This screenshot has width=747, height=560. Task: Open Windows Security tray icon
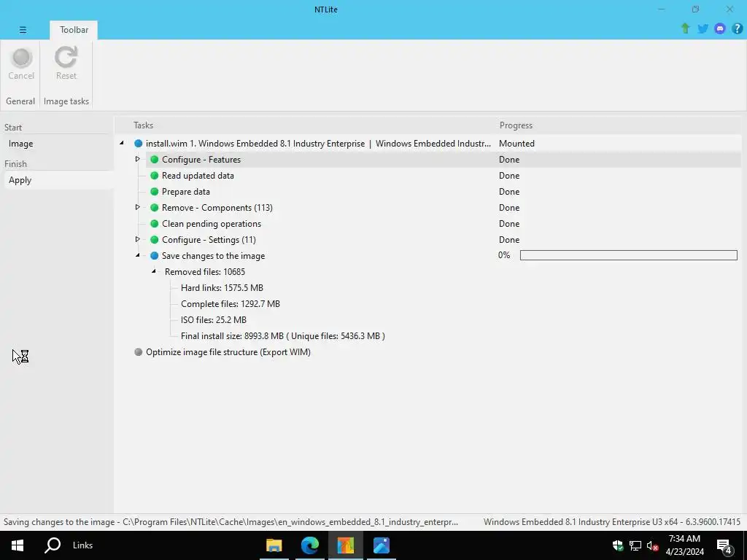[617, 545]
